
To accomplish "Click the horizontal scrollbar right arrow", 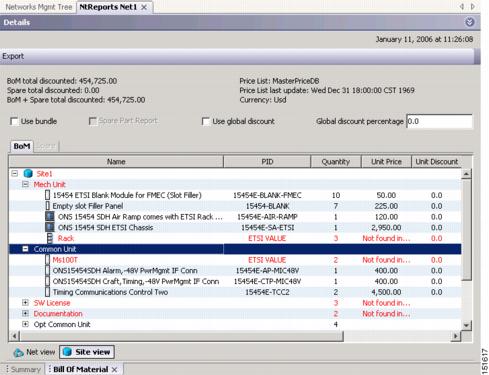I will tap(456, 336).
